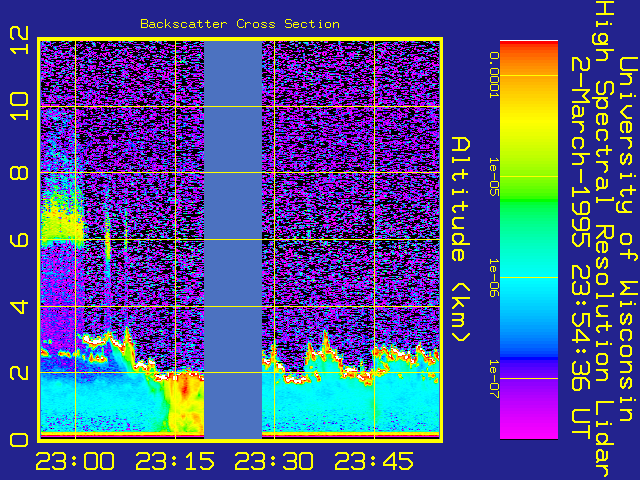Click altitude axis label 6
The image size is (640, 480).
[19, 239]
